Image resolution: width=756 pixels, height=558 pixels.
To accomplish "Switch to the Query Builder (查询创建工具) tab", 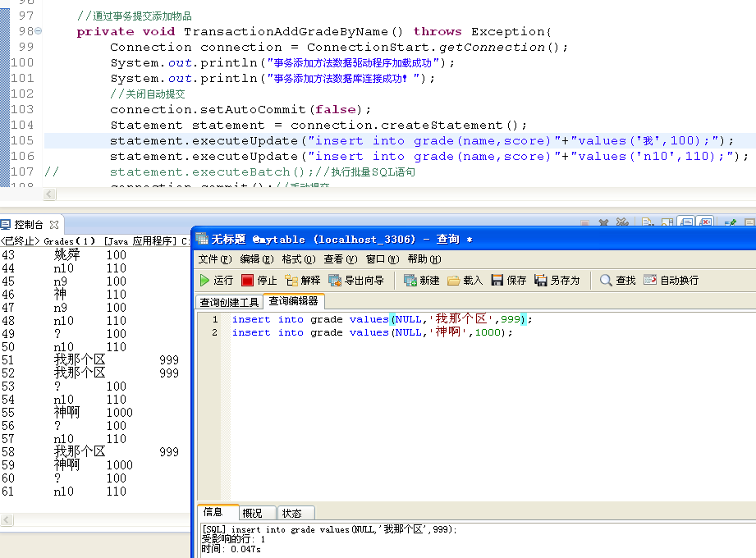I will (x=230, y=302).
